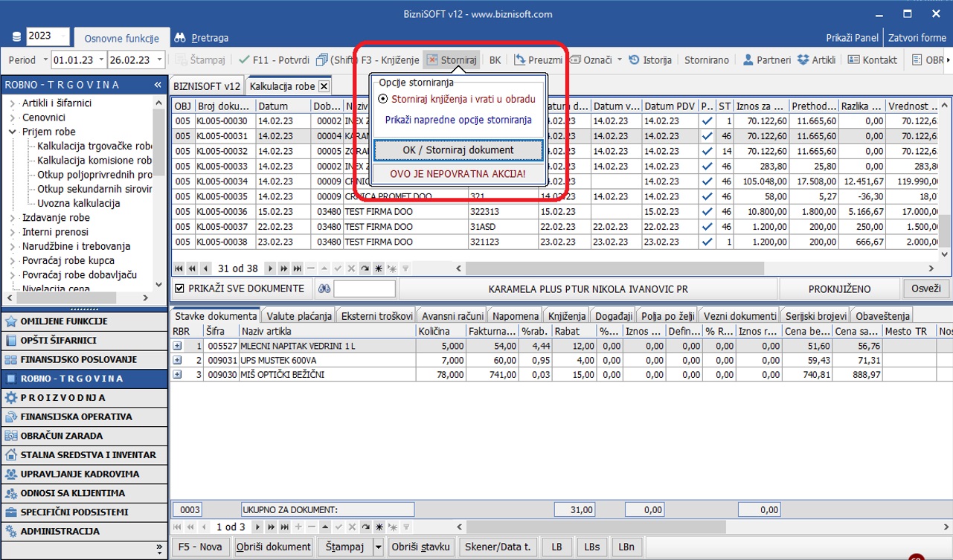Open UPRAVLJANJE KADROVIMA module
The width and height of the screenshot is (953, 560).
point(84,474)
